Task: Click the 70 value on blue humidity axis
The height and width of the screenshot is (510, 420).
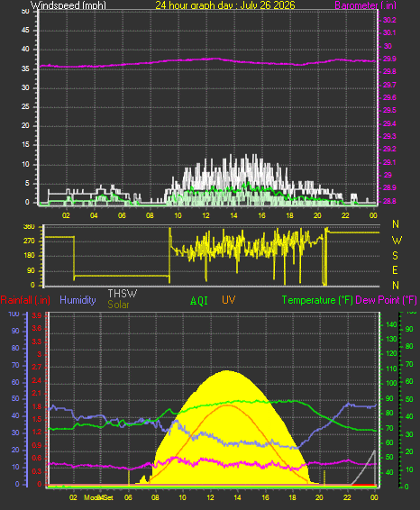Action: [x=15, y=365]
